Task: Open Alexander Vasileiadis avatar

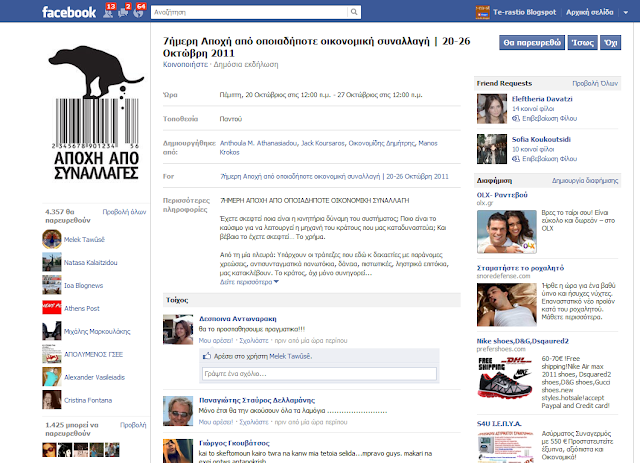Action: click(x=52, y=377)
